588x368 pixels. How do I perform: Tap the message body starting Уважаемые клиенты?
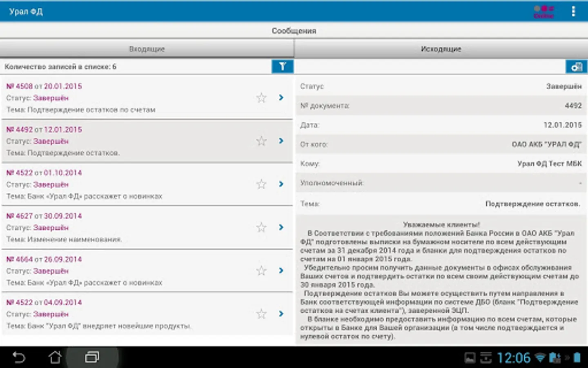click(x=441, y=280)
